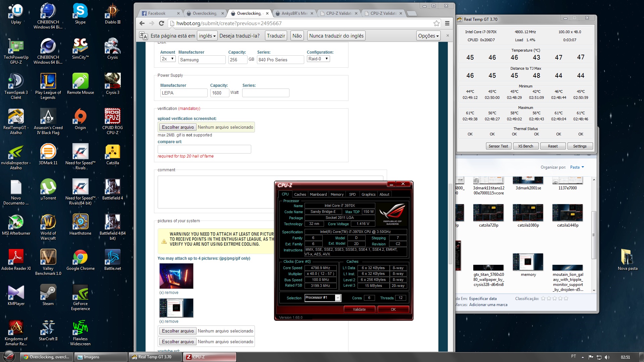
Task: Open the uTorrent desktop icon
Action: pyautogui.click(x=48, y=190)
